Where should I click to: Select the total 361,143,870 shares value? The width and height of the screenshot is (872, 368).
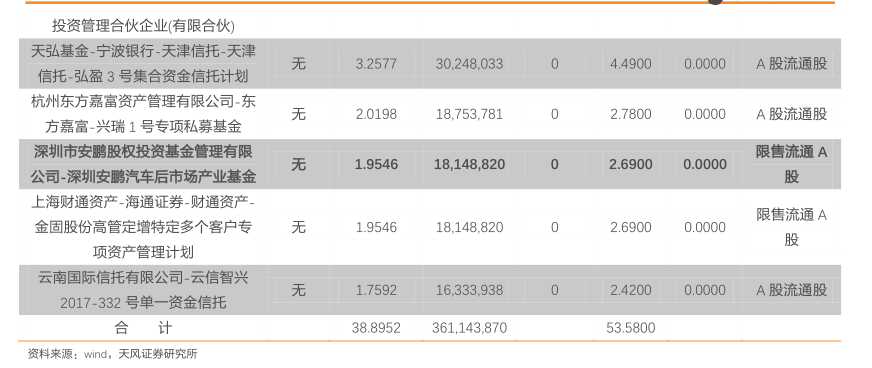(469, 328)
